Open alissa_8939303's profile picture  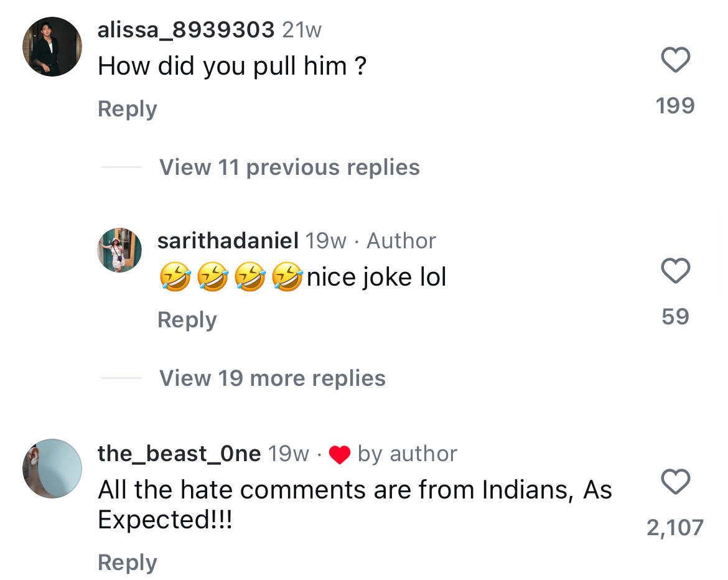point(52,47)
